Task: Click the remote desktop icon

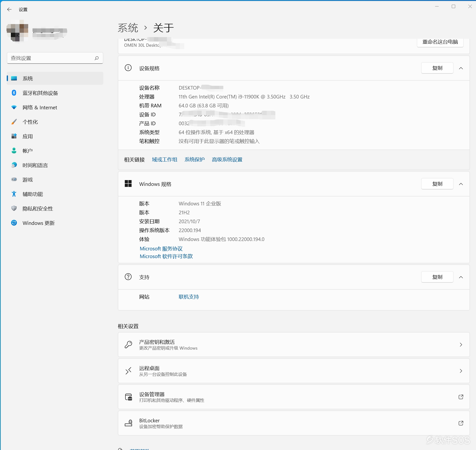Action: [128, 371]
